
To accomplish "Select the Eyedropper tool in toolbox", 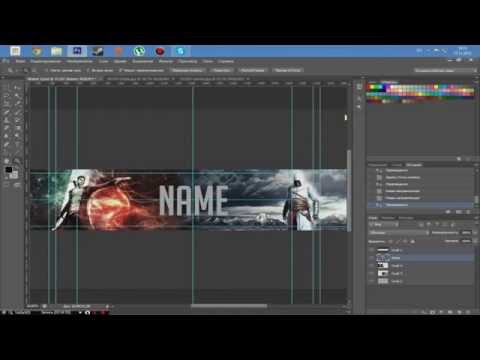I will (x=17, y=104).
